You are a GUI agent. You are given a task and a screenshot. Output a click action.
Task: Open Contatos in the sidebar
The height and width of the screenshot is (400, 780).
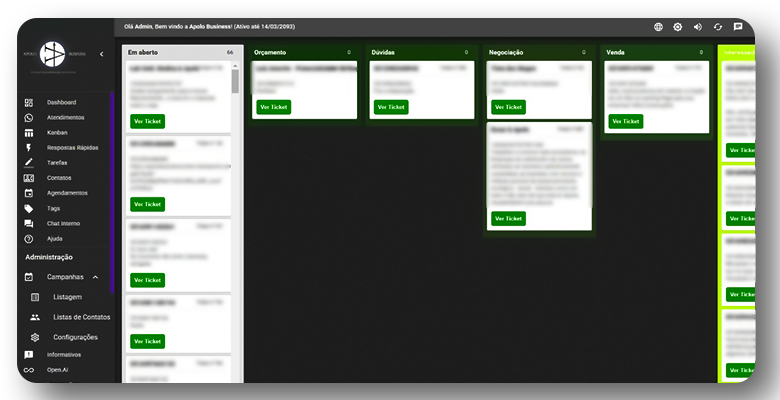tap(59, 177)
